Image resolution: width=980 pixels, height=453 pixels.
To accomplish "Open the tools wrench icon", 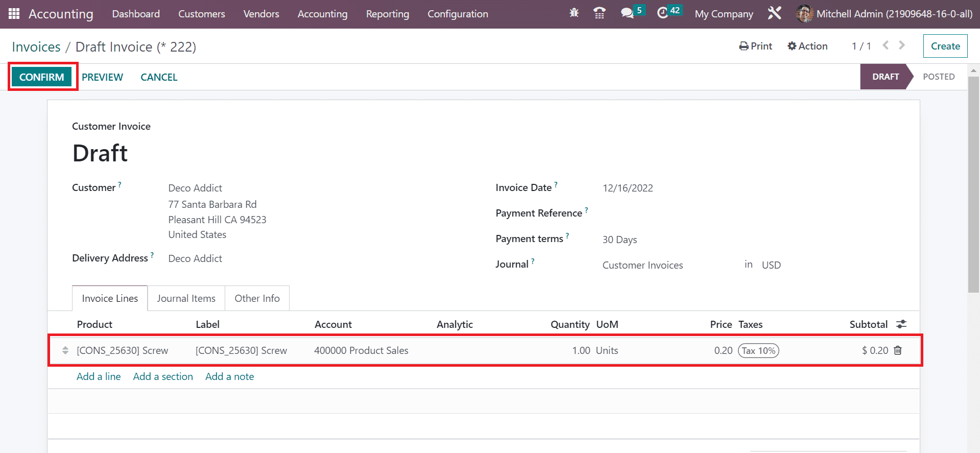I will (774, 13).
